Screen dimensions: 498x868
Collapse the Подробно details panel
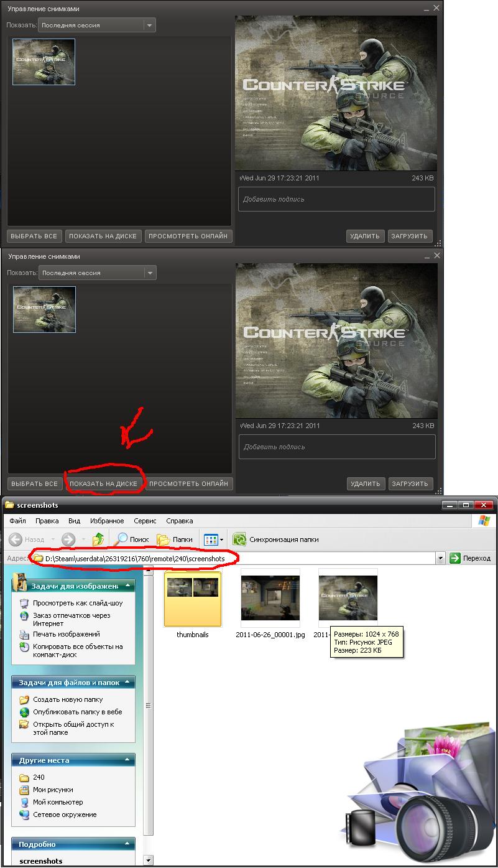click(x=129, y=844)
